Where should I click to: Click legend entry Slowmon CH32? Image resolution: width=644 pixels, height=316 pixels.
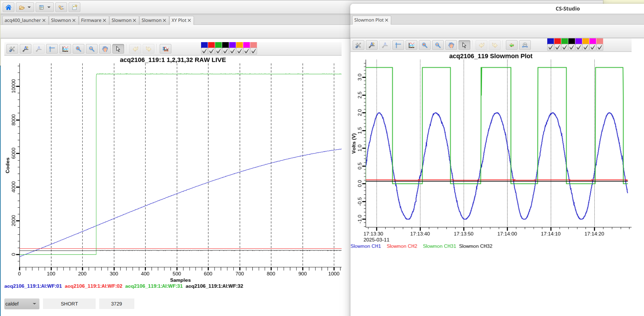tap(476, 246)
